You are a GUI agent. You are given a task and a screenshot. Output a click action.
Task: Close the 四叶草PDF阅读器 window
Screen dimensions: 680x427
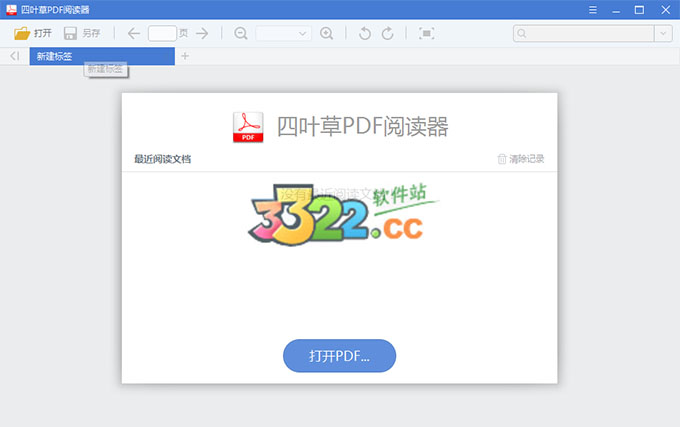(x=666, y=10)
